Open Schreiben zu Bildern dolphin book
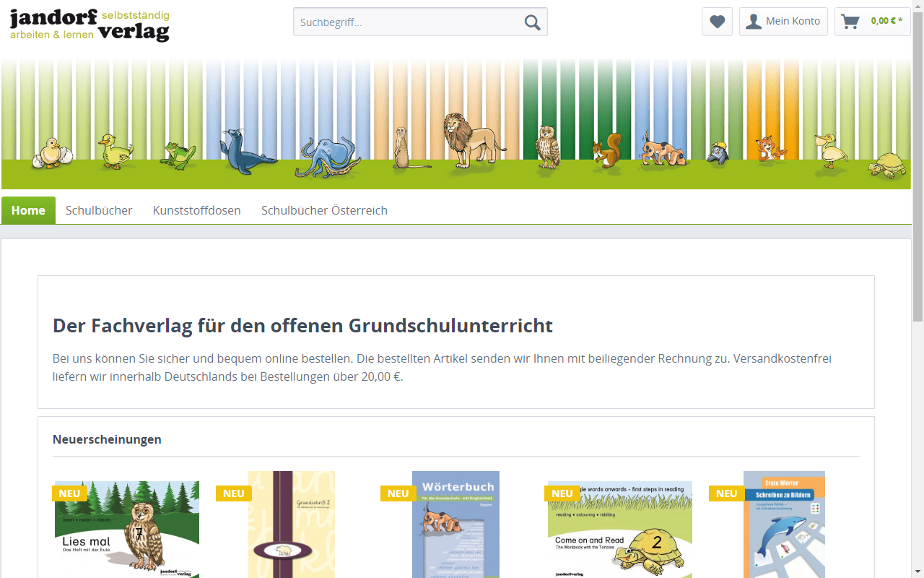Image resolution: width=924 pixels, height=578 pixels. point(784,525)
